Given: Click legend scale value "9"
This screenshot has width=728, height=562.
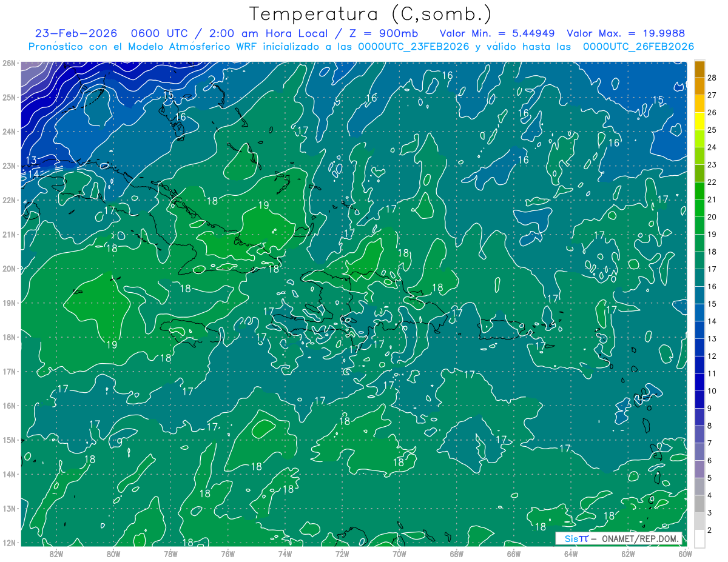Looking at the screenshot, I should coord(710,408).
